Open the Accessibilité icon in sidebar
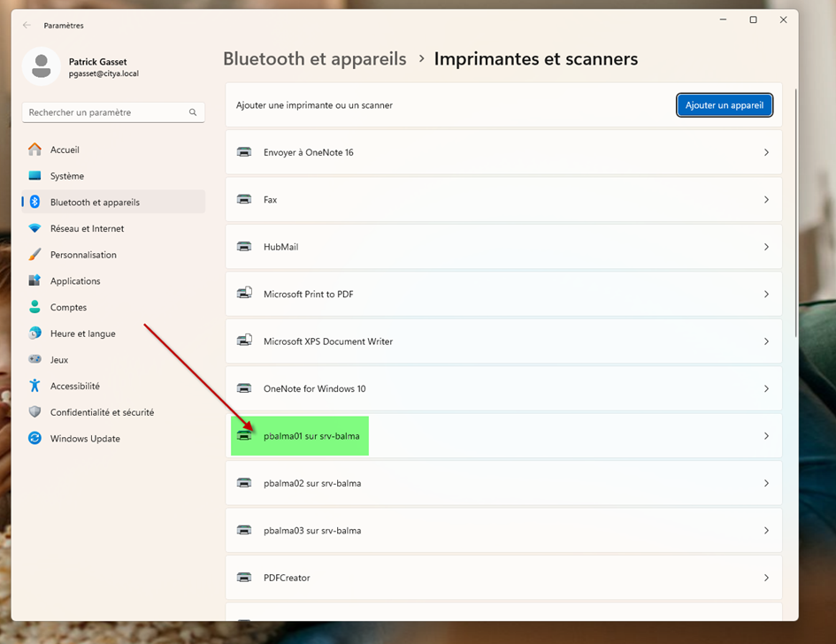Screen dimensions: 836x644 [35, 386]
